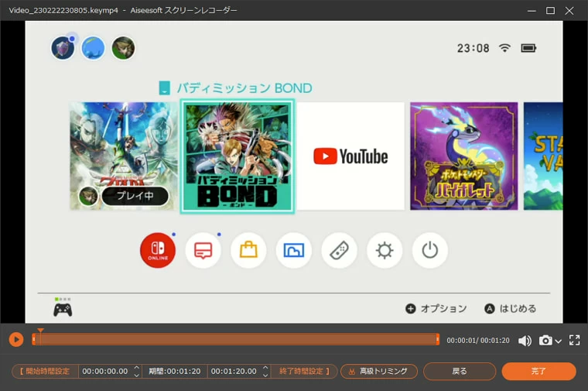
Task: Select the Zelda Skyward Sword game tile
Action: tap(124, 156)
